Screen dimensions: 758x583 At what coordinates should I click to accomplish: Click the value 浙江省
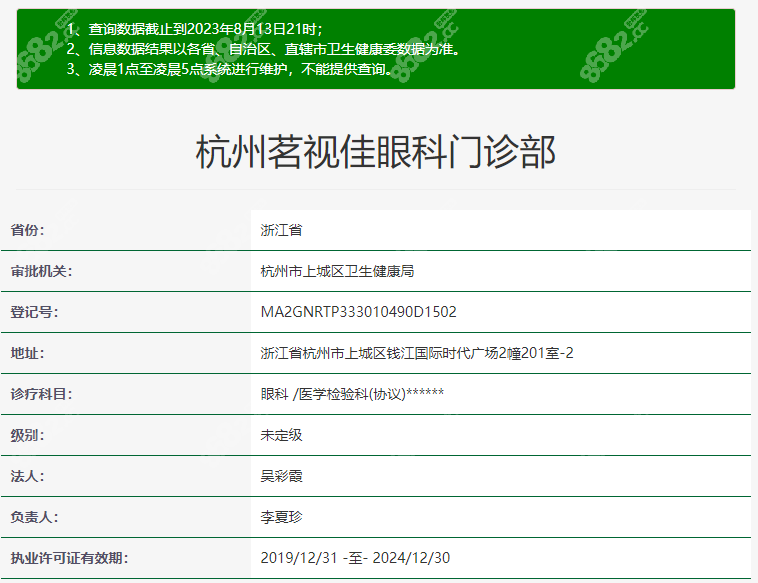(281, 230)
